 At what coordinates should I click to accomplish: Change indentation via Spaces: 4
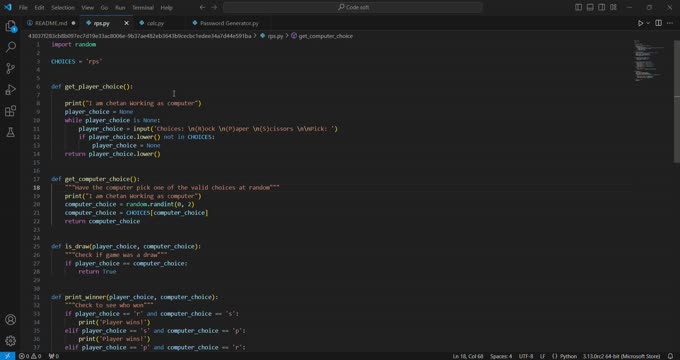(x=501, y=356)
